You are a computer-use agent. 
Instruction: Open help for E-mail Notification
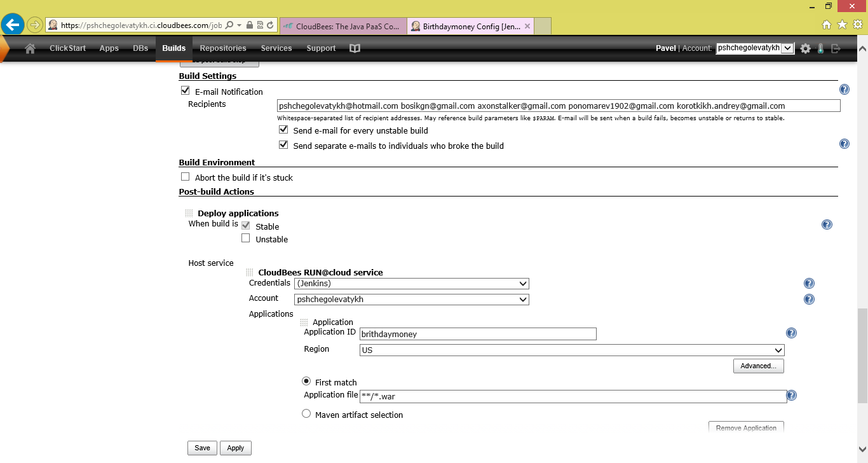844,90
